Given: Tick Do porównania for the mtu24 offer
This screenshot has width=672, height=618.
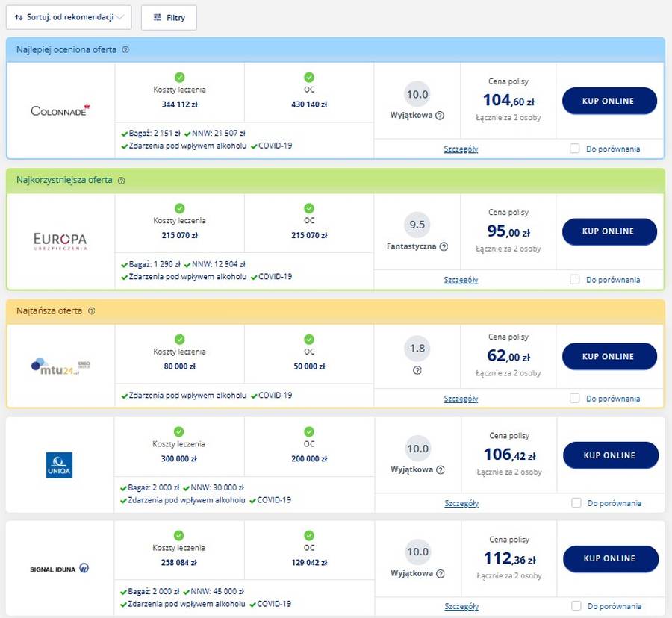Looking at the screenshot, I should pyautogui.click(x=575, y=398).
